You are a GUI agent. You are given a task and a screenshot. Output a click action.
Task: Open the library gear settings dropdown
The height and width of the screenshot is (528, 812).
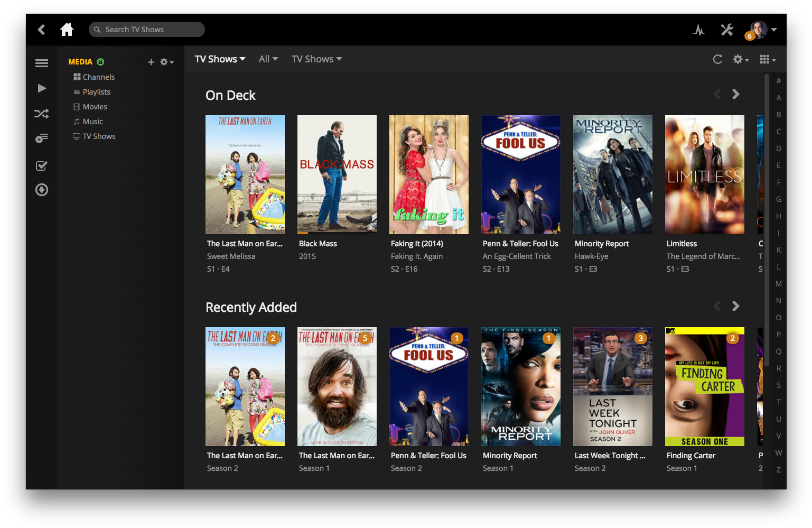[741, 59]
